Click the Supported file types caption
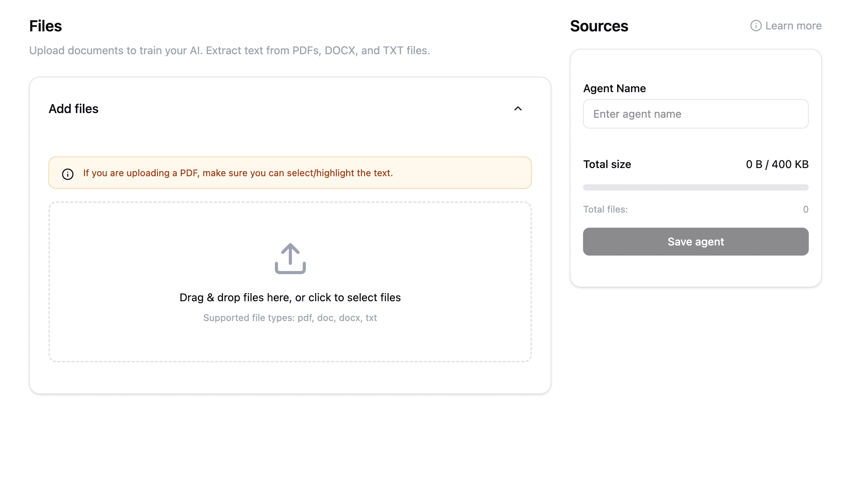868x484 pixels. coord(290,318)
